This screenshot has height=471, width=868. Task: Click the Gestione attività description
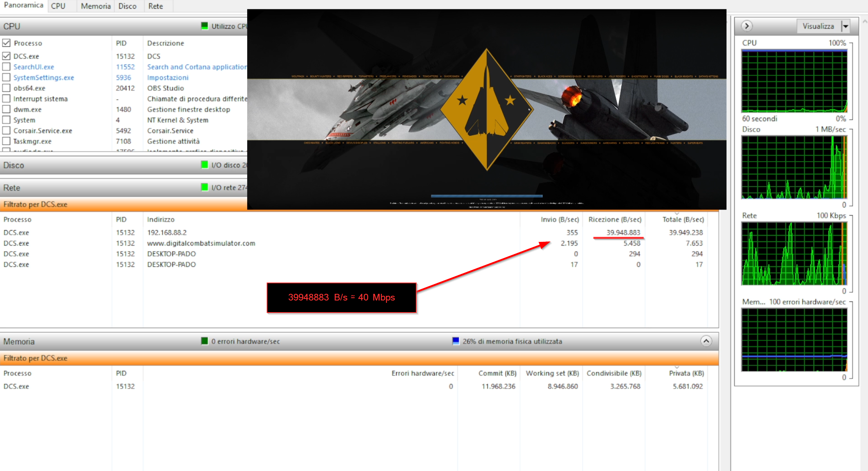tap(173, 141)
